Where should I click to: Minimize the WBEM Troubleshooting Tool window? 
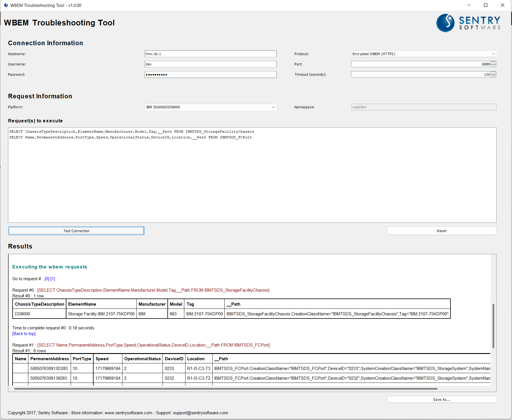(x=469, y=5)
